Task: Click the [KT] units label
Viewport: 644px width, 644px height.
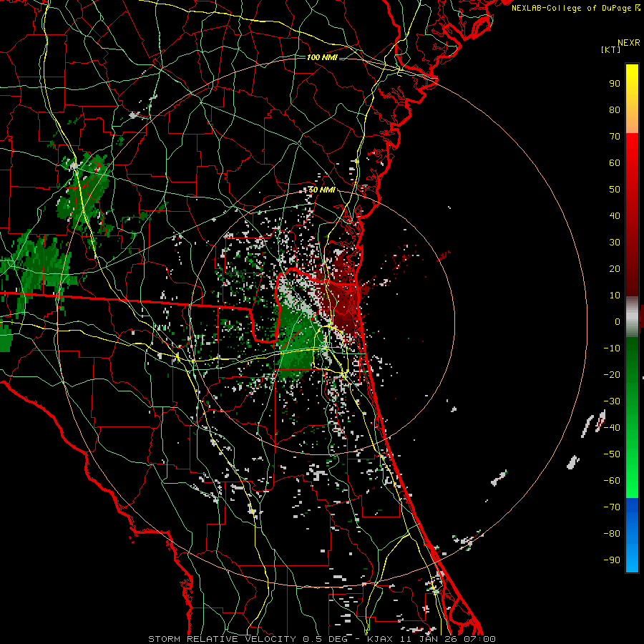Action: 611,49
